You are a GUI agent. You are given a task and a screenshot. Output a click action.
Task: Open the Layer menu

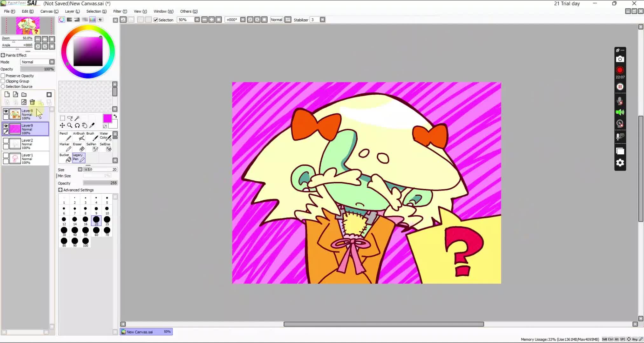click(x=72, y=11)
